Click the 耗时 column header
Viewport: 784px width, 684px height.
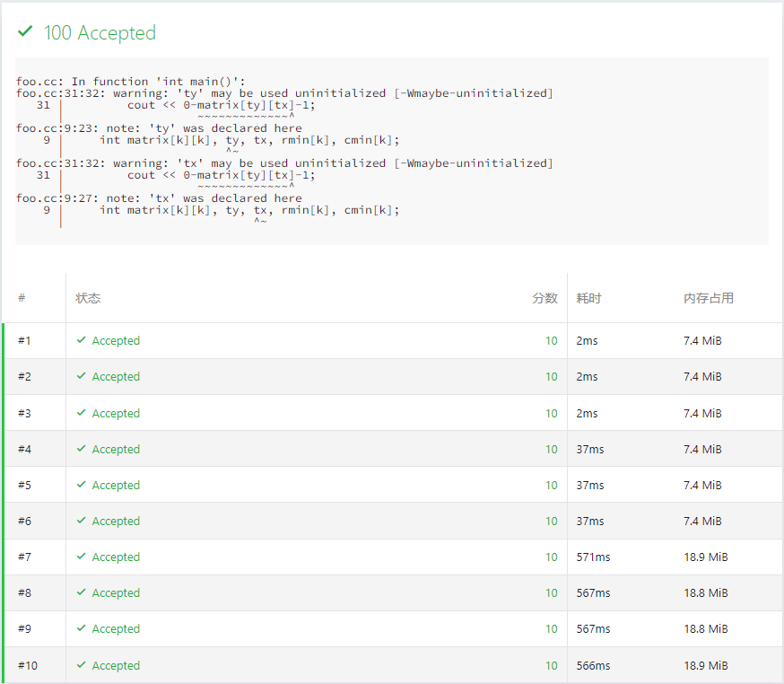[x=588, y=298]
